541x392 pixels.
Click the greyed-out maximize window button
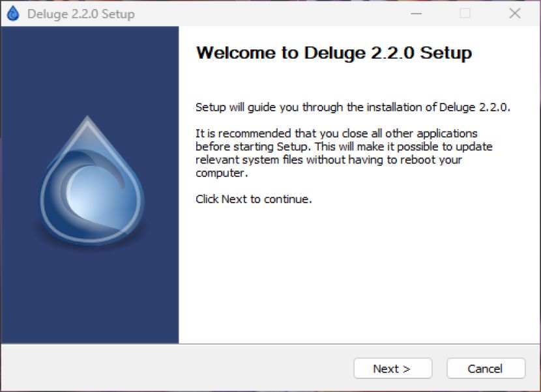coord(465,14)
